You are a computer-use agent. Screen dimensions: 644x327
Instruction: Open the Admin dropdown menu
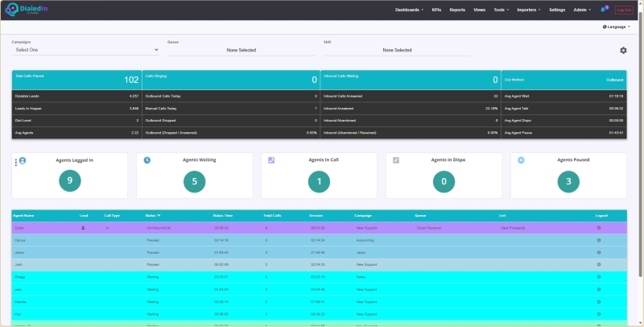point(582,10)
